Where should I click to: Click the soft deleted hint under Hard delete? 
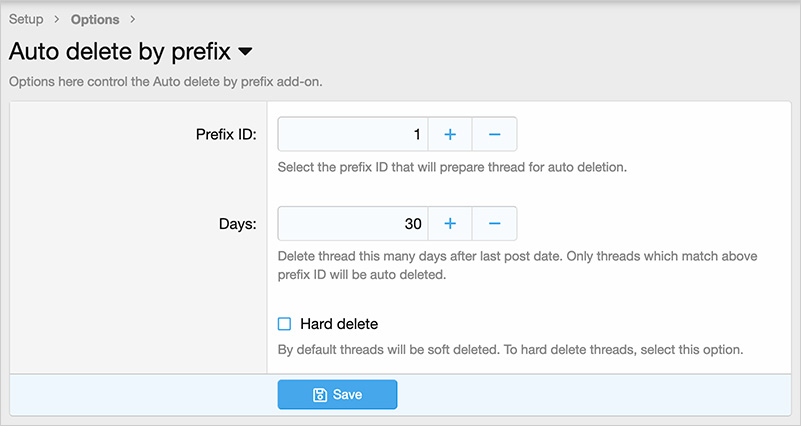510,350
